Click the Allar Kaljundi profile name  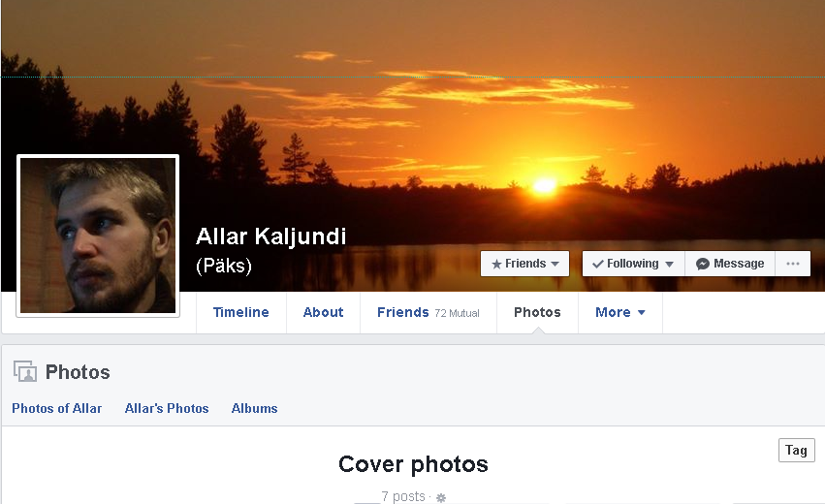271,236
